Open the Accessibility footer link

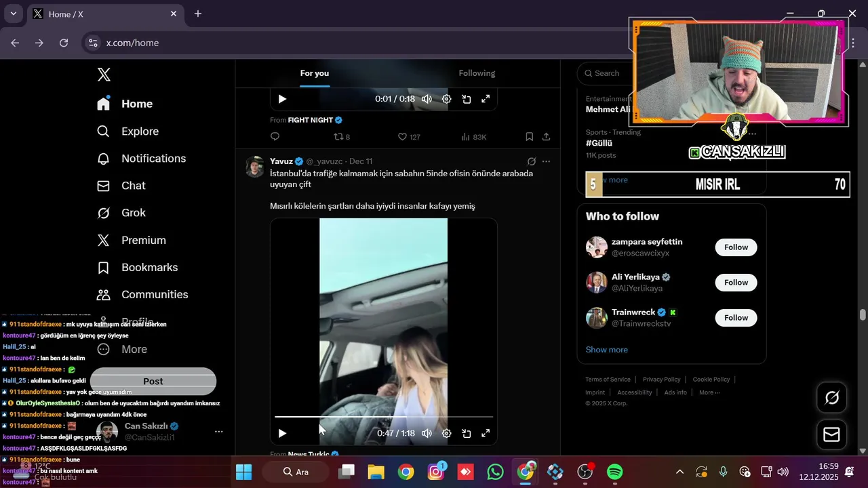(x=635, y=392)
